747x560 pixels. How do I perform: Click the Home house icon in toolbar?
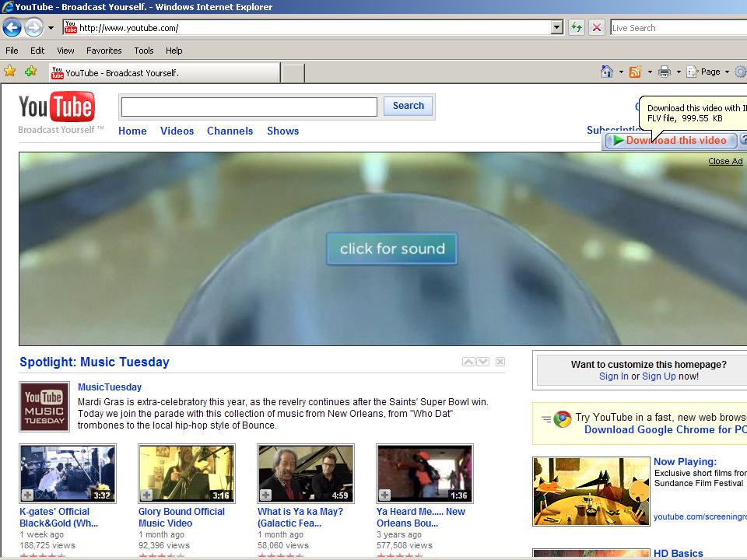click(x=606, y=72)
